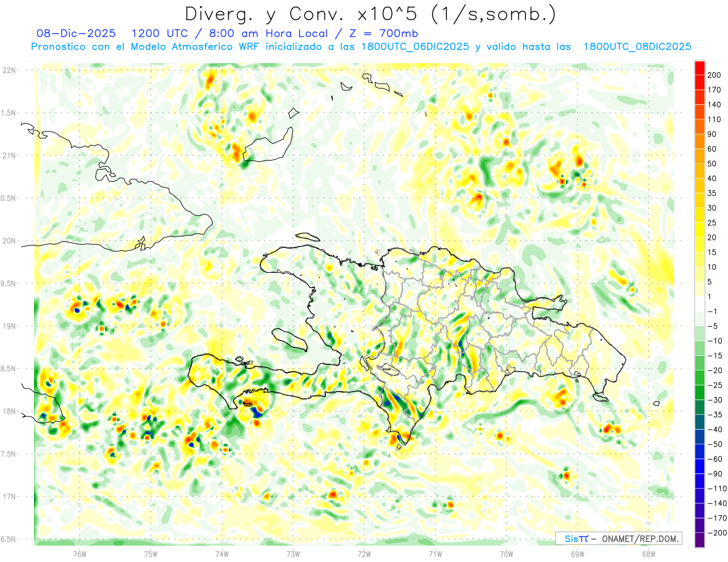Click the '18N' latitude label
Viewport: 728px width, 562px height.
(9, 411)
